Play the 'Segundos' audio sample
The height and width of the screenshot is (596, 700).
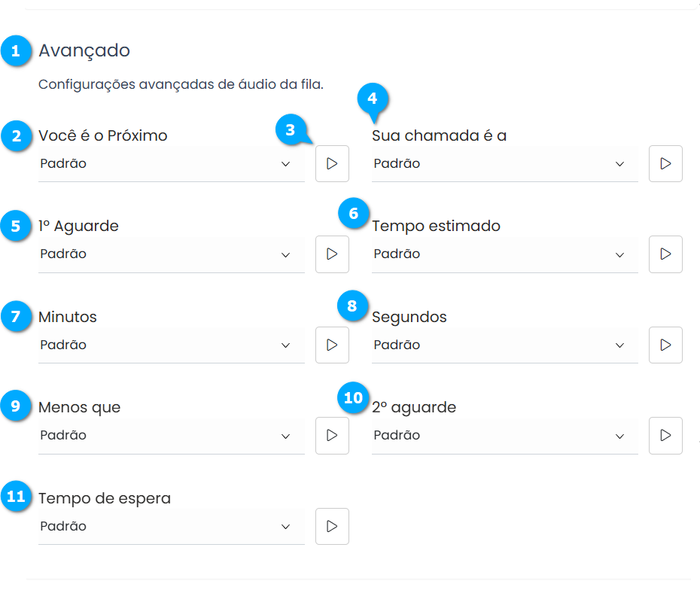point(665,345)
